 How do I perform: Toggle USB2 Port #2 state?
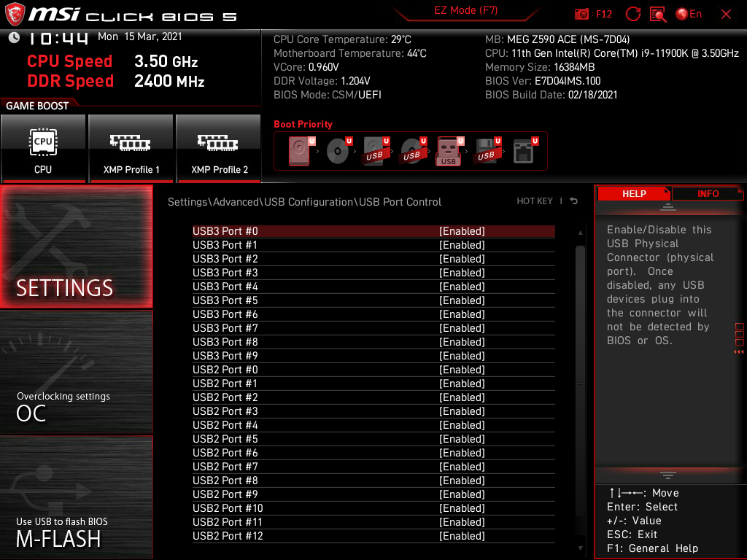(x=373, y=397)
